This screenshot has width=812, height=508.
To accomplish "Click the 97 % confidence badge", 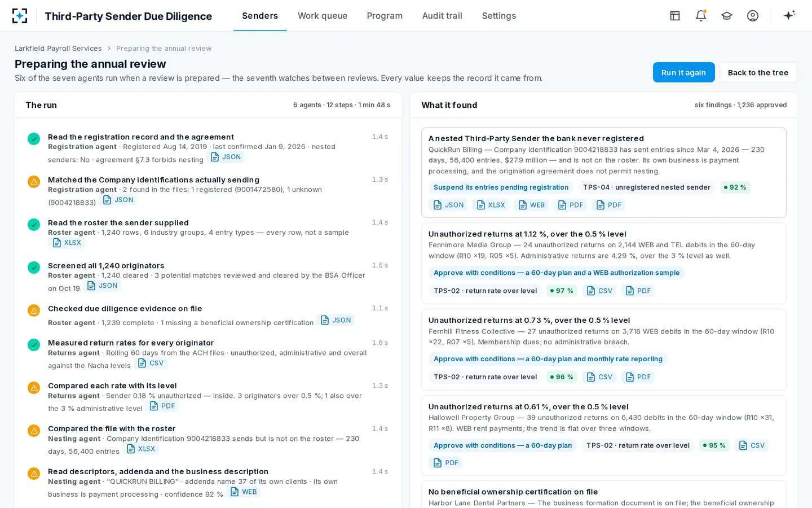I will (562, 291).
